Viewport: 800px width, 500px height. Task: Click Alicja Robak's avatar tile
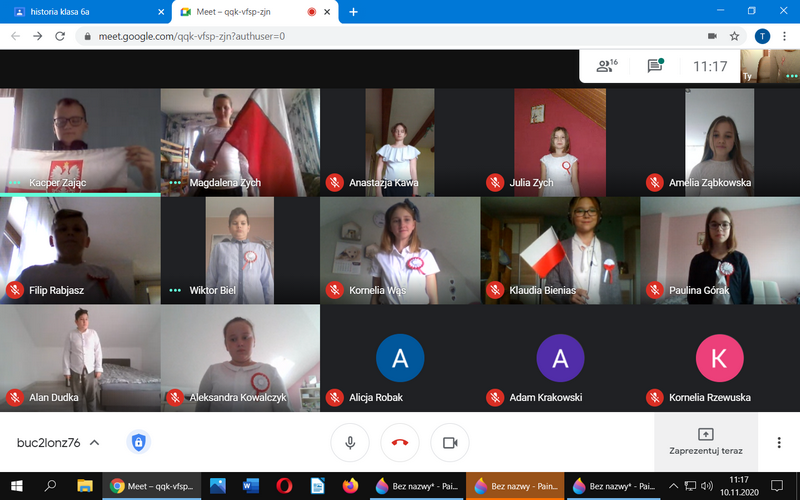400,358
